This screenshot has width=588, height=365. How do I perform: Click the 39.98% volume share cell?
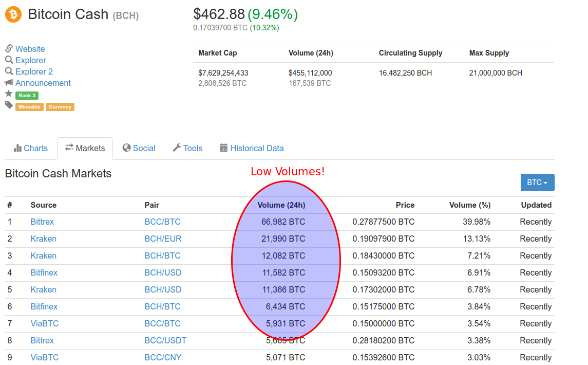click(477, 222)
